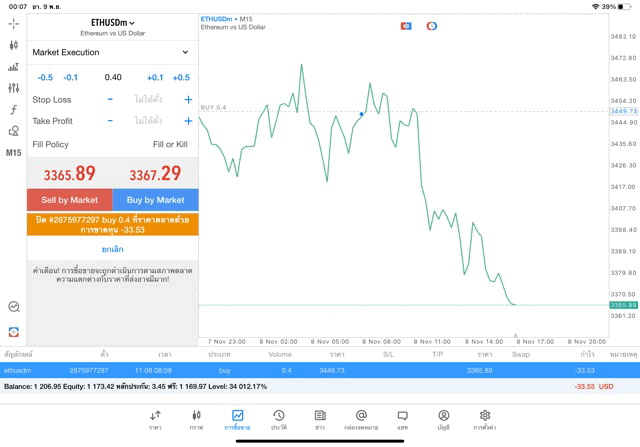Decrease Take Profit with minus button
Image resolution: width=640 pixels, height=447 pixels.
110,121
